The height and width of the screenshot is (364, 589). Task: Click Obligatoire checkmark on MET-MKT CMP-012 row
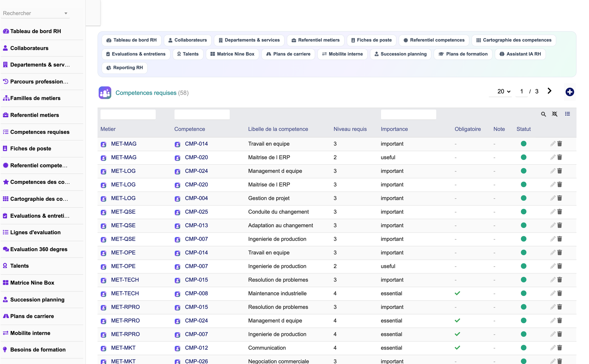457,348
